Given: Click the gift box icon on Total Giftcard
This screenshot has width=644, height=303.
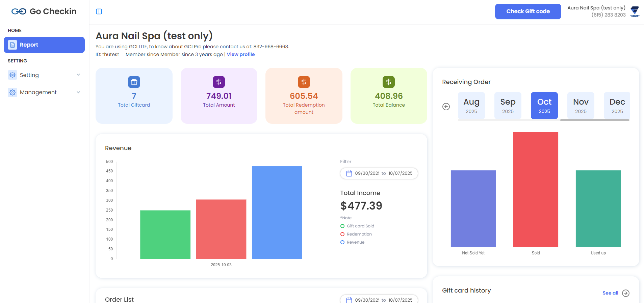Looking at the screenshot, I should (x=134, y=82).
